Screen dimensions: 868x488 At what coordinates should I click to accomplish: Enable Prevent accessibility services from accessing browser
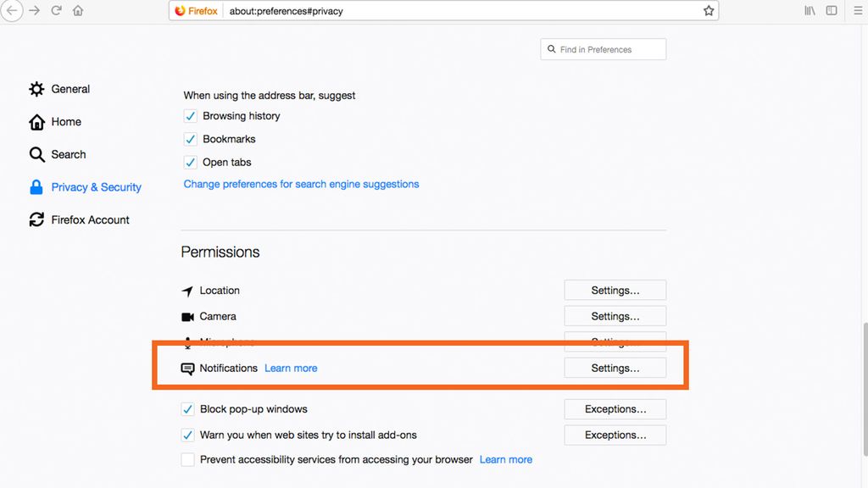pos(187,459)
